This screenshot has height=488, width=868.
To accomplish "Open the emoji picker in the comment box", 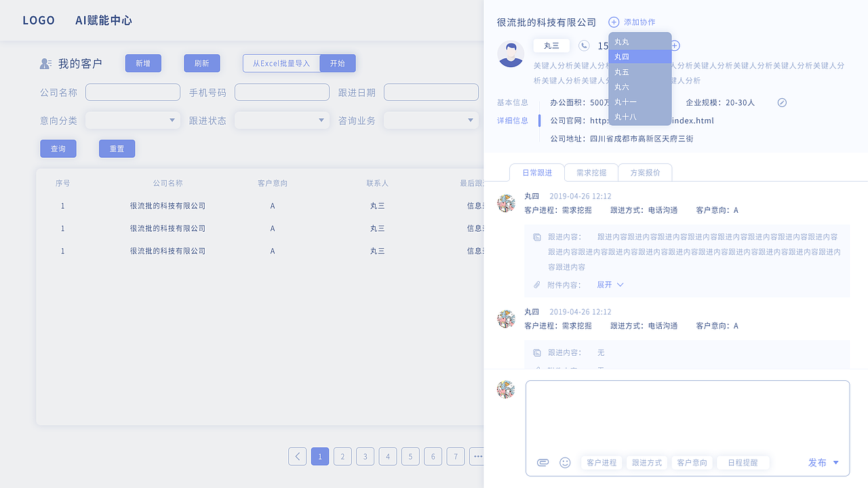I will (566, 462).
